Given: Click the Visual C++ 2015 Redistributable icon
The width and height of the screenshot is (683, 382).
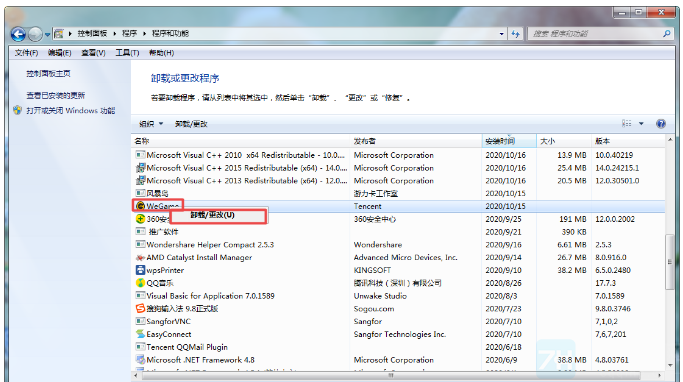Looking at the screenshot, I should (140, 168).
